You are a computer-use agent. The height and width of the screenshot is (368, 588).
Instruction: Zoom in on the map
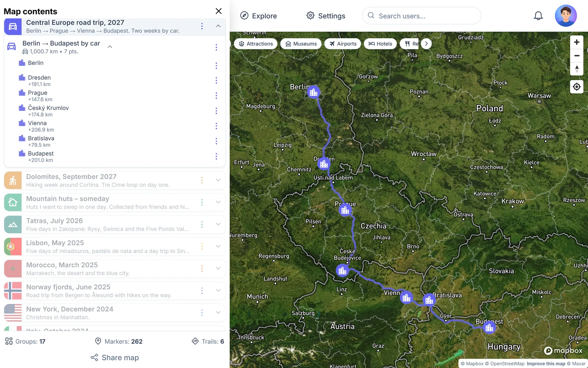click(577, 42)
